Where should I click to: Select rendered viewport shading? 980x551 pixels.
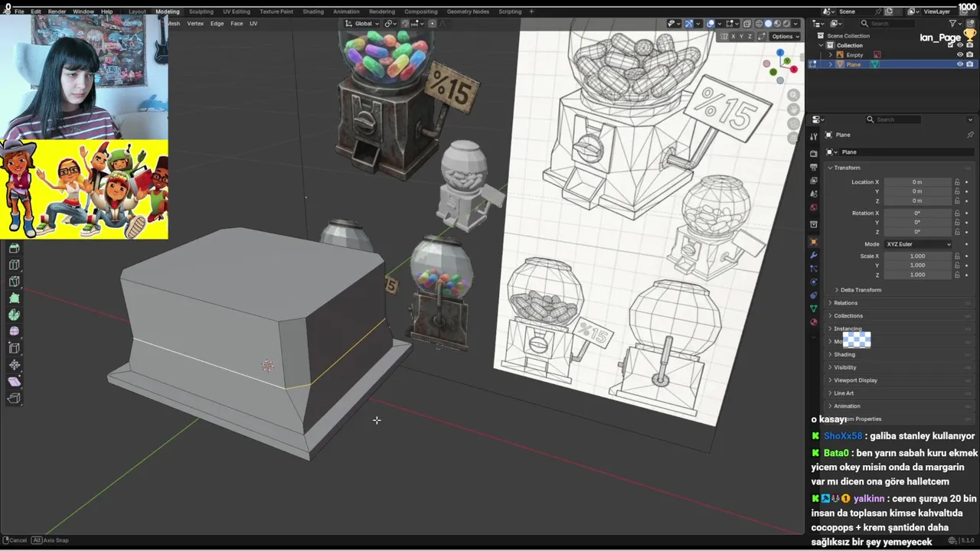(x=787, y=24)
